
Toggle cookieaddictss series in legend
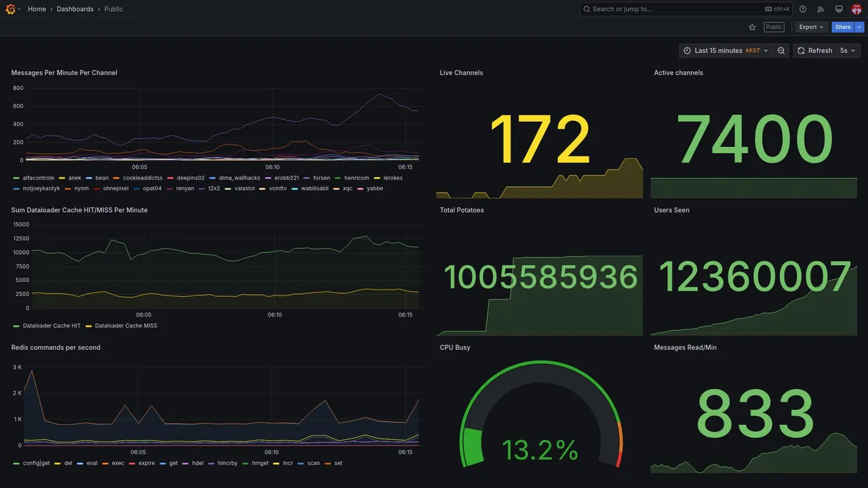click(x=142, y=178)
